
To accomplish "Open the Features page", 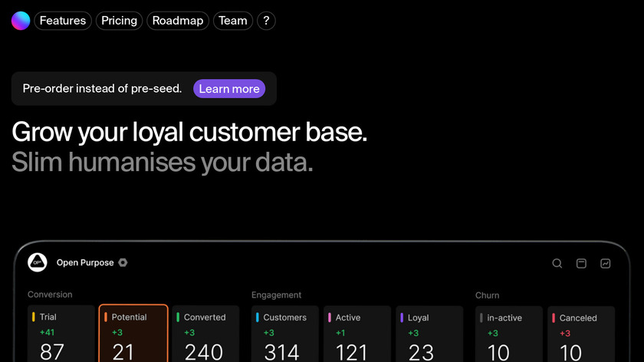I will coord(63,21).
